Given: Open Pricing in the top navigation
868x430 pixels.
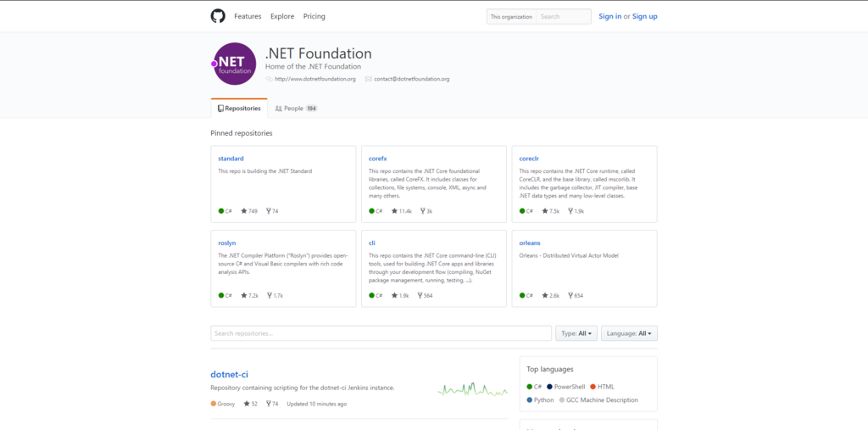Looking at the screenshot, I should 314,16.
